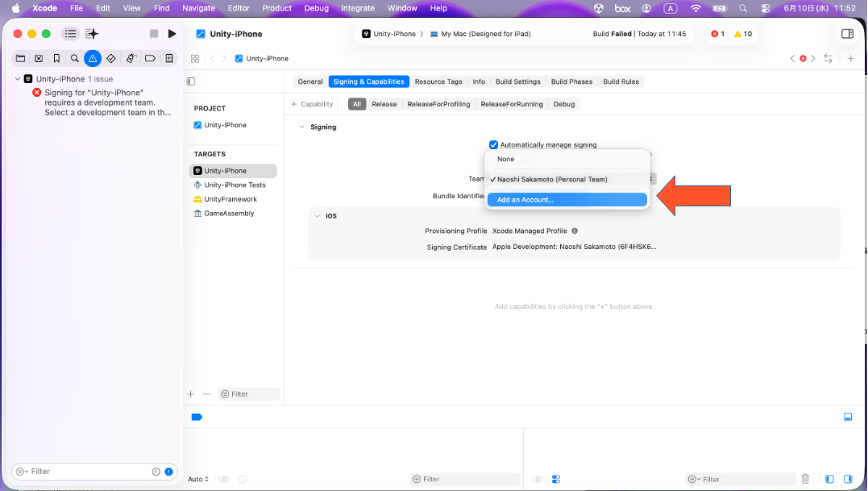Viewport: 868px width, 491px height.
Task: Select the GameAssembly target
Action: coord(232,213)
